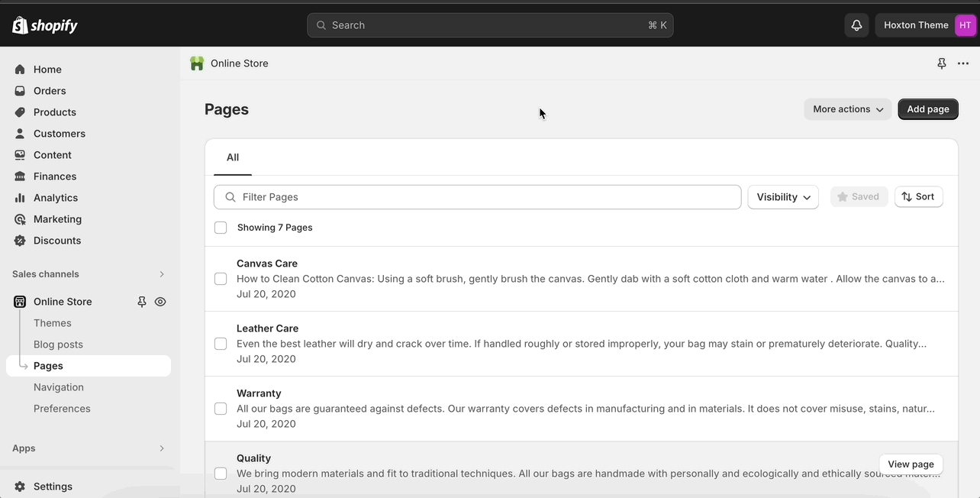Click the Add page button

click(927, 109)
